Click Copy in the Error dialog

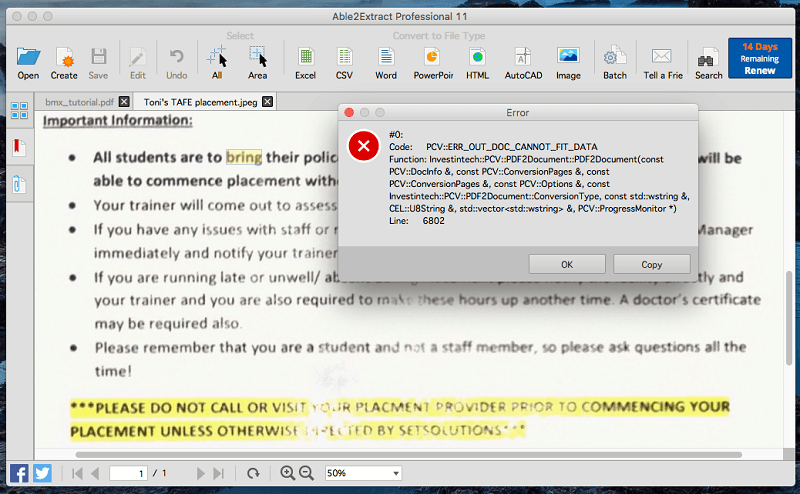coord(652,264)
